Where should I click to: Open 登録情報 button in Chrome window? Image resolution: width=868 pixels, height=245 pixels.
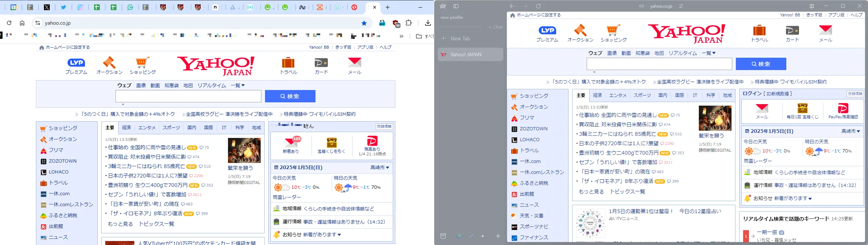point(384,126)
